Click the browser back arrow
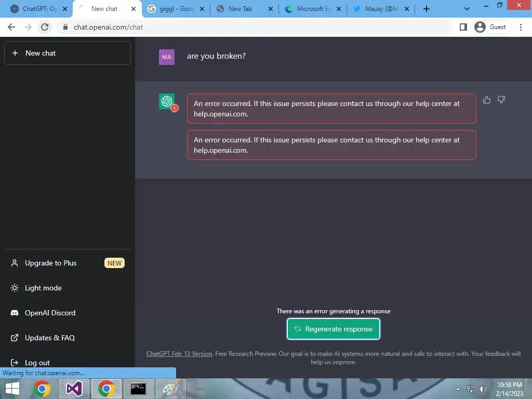The image size is (532, 399). click(11, 27)
